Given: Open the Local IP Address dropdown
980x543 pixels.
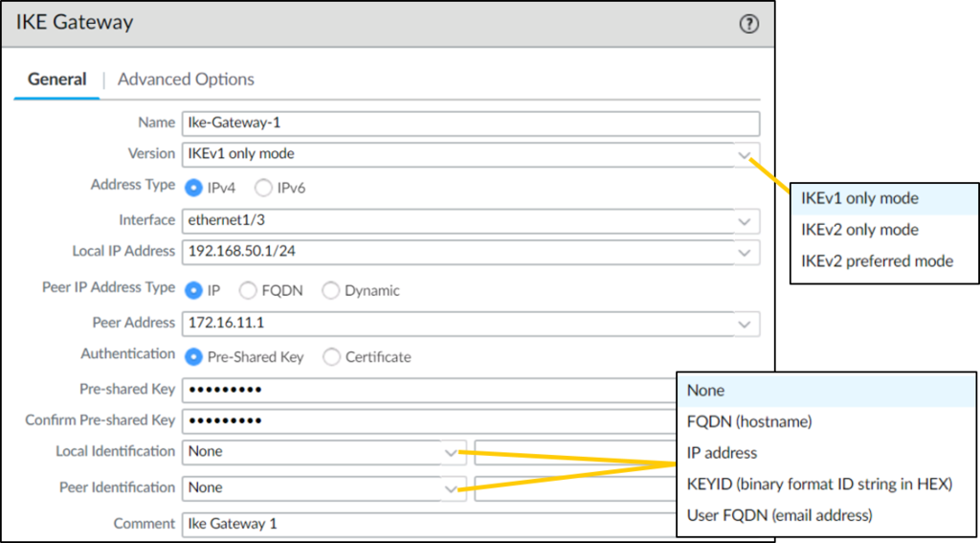Looking at the screenshot, I should [x=744, y=252].
